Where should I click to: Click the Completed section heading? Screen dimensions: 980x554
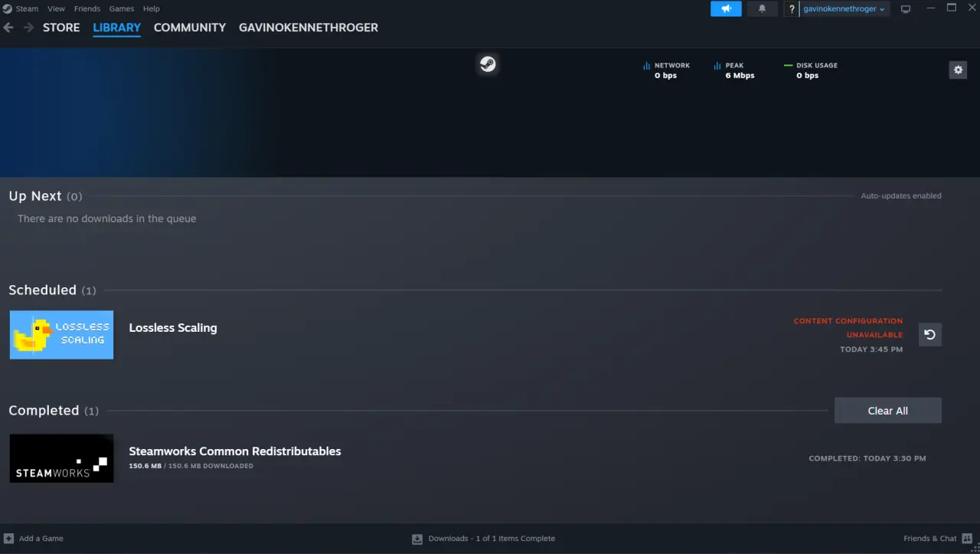pyautogui.click(x=44, y=411)
